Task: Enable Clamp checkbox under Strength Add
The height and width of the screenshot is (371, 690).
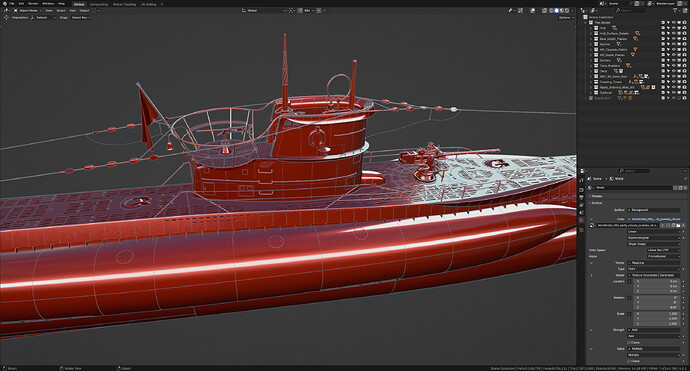Action: 629,342
